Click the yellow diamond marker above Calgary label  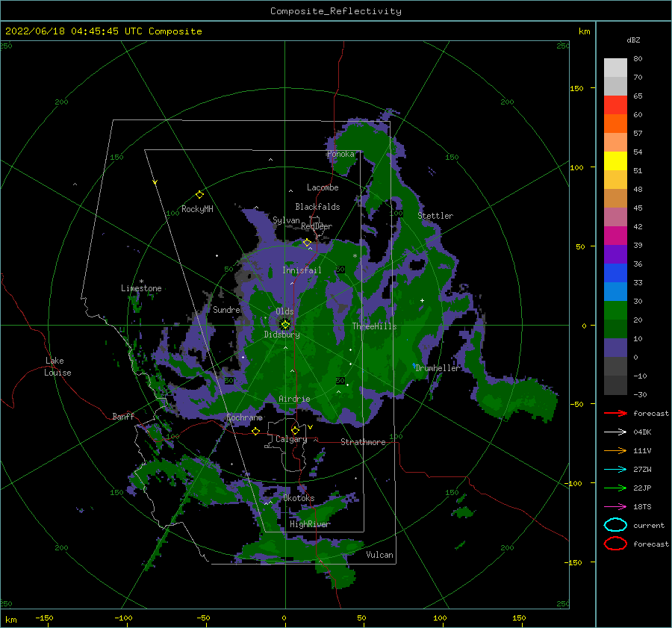295,430
